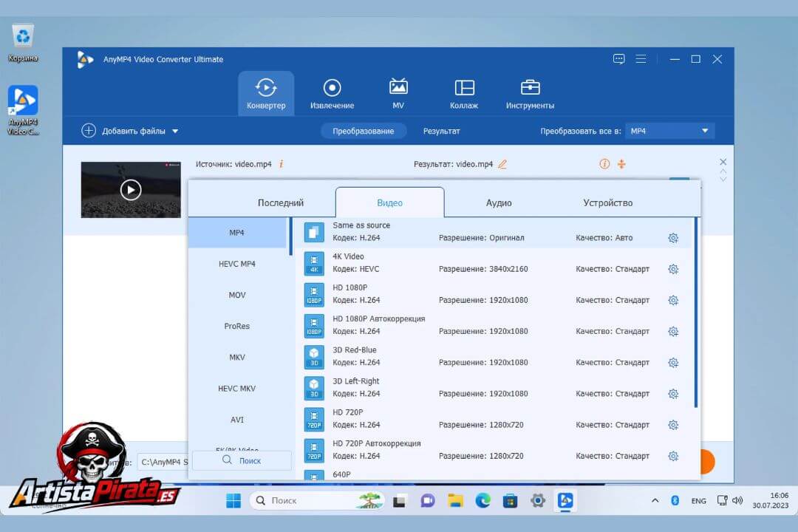Open ENG language indicator in tray

point(698,501)
